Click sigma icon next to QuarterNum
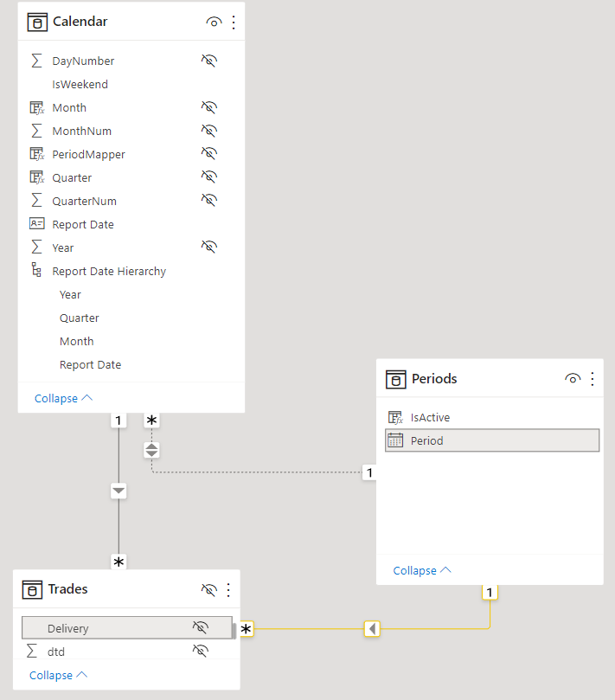This screenshot has height=700, width=615. click(36, 201)
